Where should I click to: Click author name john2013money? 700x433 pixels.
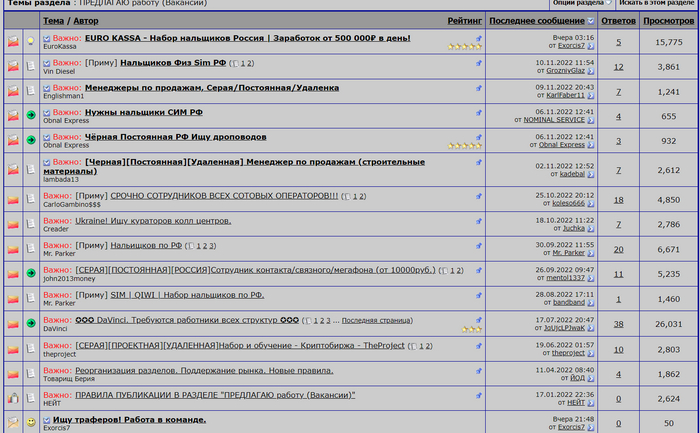point(69,279)
